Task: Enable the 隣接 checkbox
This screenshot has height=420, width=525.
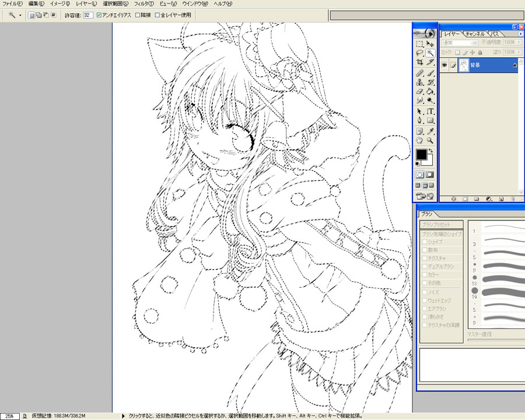Action: pyautogui.click(x=138, y=15)
